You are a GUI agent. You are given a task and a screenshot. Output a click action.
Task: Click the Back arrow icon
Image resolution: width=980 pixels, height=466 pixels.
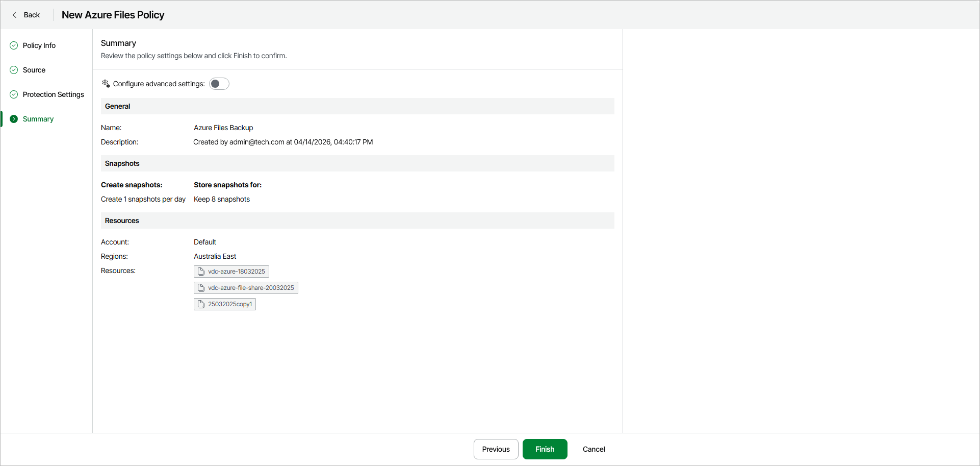click(x=14, y=15)
